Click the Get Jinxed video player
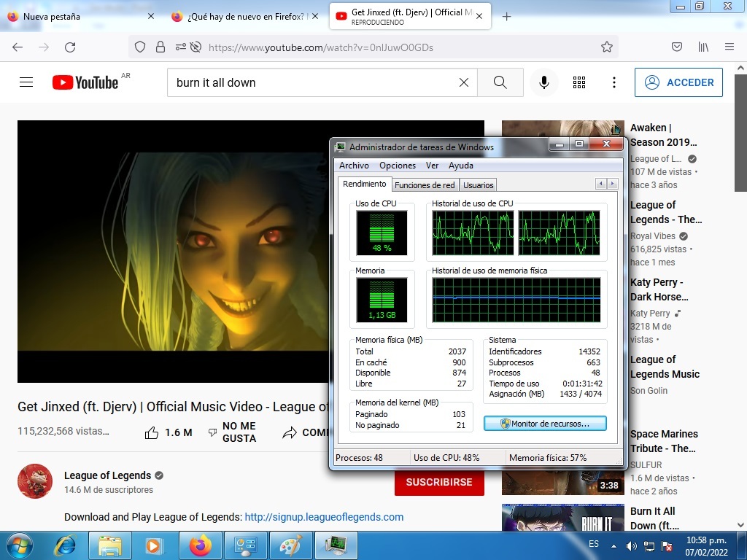This screenshot has height=560, width=747. (x=174, y=251)
